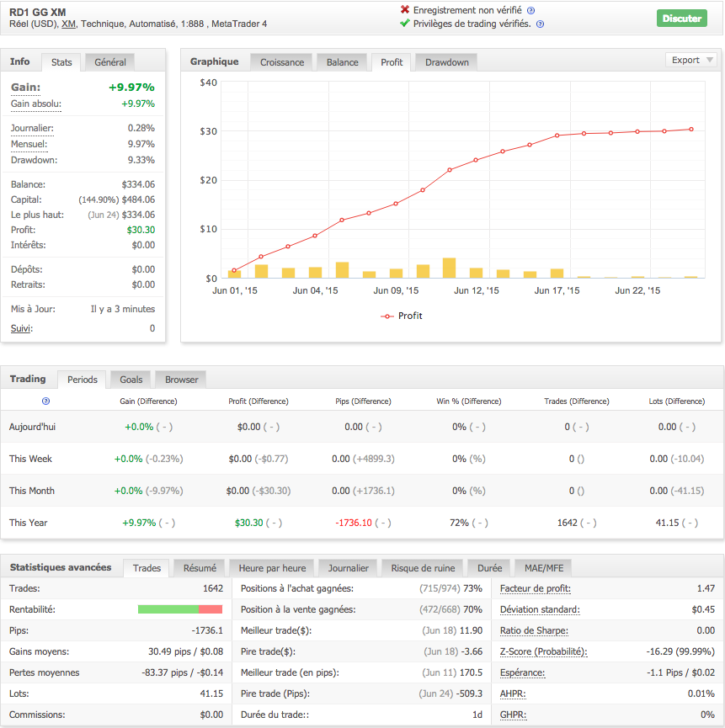
Task: Click the green checkmark verified privileges icon
Action: (405, 24)
